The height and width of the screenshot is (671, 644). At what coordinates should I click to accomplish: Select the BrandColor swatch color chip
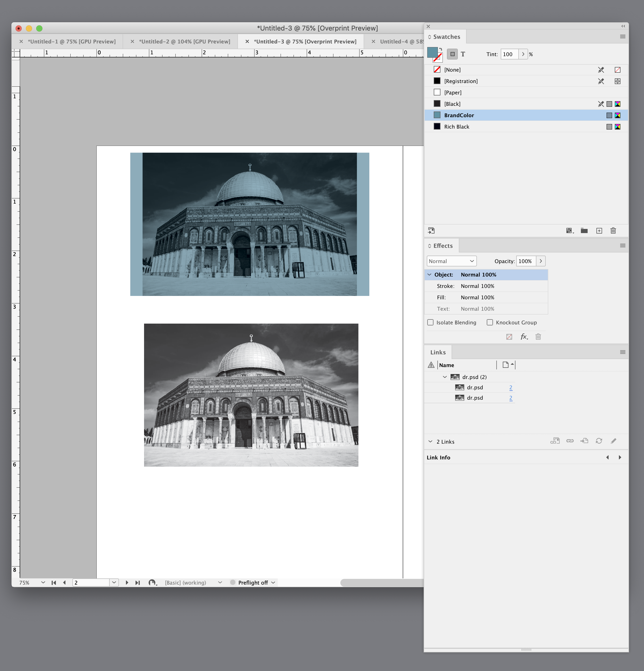437,115
